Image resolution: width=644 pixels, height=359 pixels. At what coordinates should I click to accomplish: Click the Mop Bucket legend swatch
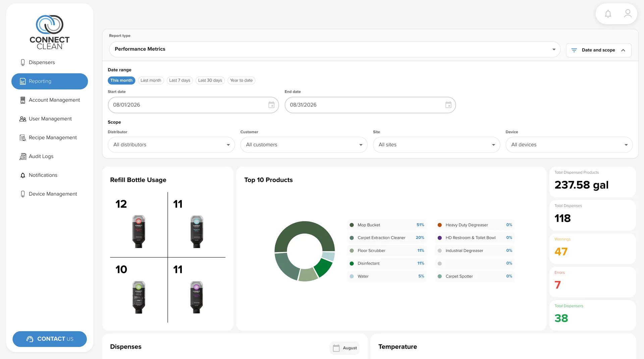click(x=352, y=225)
